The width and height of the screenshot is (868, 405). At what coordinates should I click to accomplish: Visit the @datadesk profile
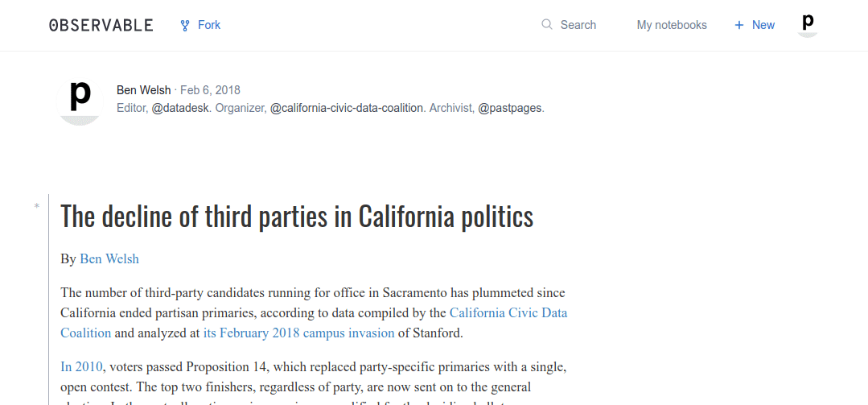coord(181,108)
